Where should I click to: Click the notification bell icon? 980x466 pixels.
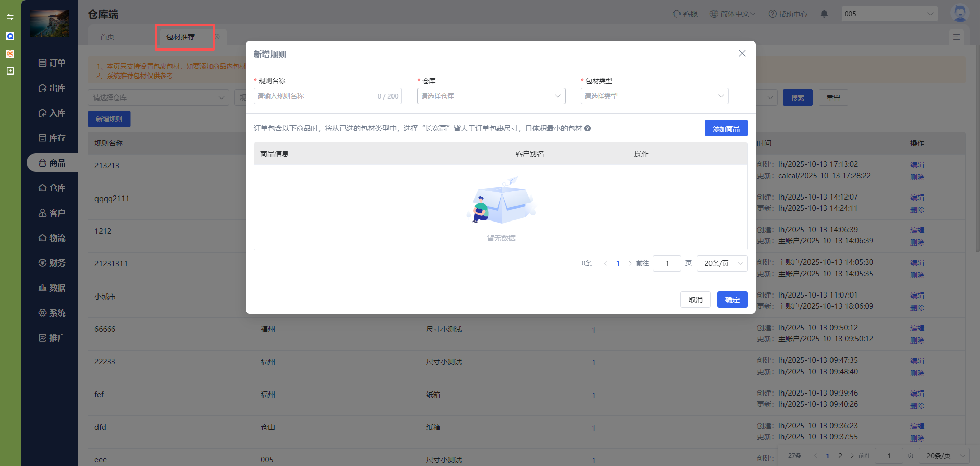click(x=824, y=14)
